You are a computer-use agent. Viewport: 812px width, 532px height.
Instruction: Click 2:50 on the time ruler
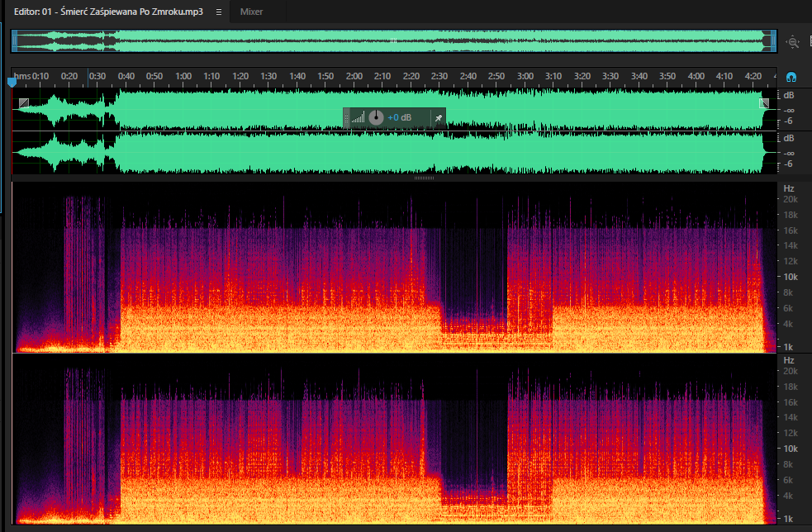[496, 76]
